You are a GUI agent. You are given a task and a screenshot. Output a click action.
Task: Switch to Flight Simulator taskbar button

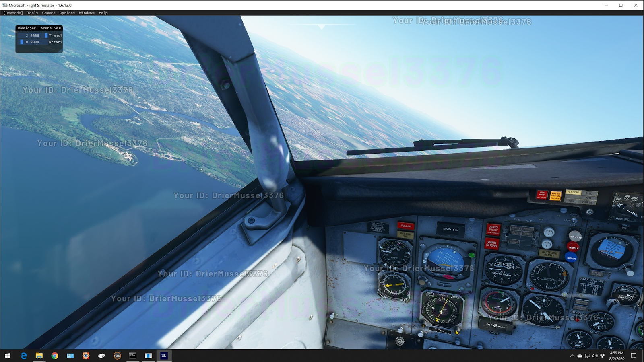[x=164, y=356]
